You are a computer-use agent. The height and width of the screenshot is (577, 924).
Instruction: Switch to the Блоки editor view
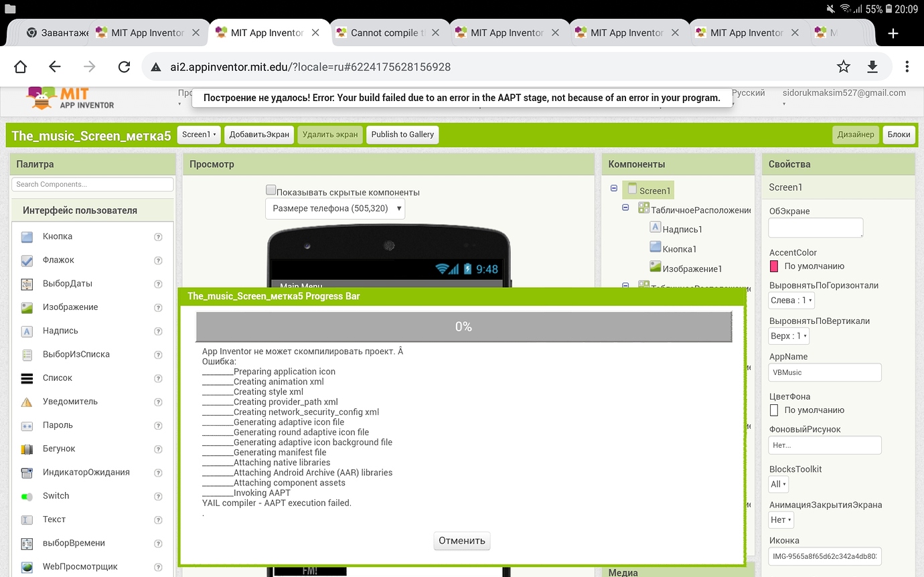[x=899, y=135]
